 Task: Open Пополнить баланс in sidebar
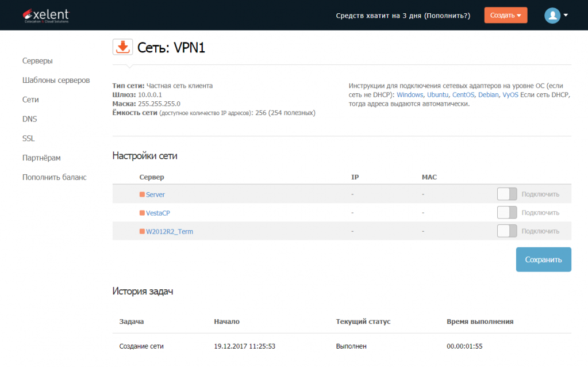55,177
